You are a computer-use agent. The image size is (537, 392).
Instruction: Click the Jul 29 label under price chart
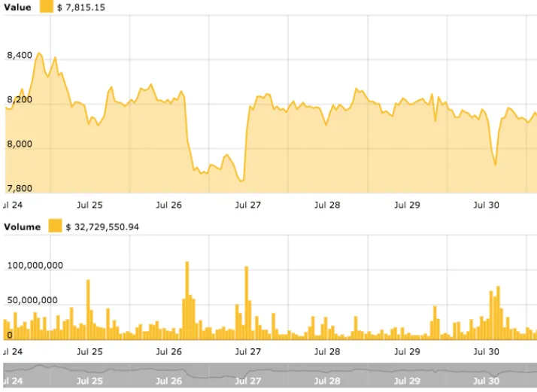pos(407,205)
